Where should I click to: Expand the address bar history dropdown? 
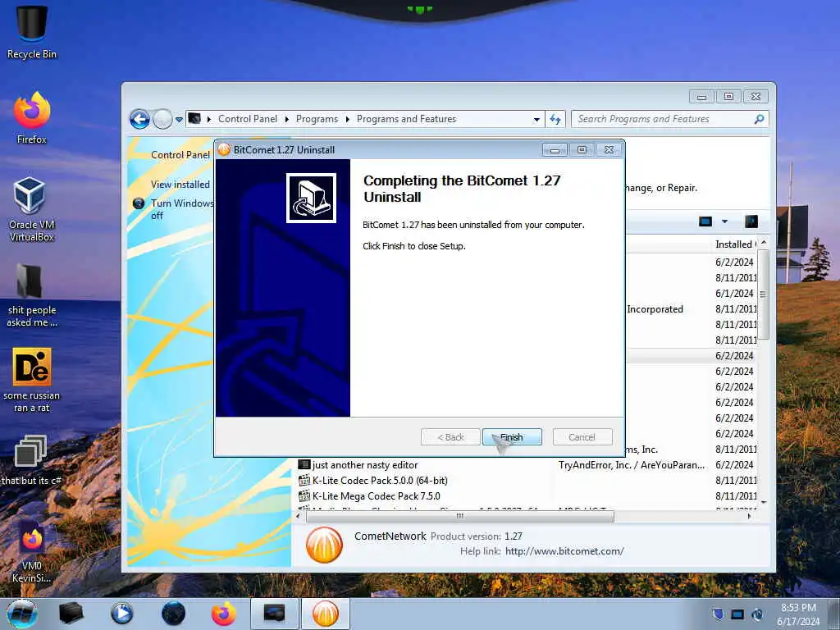coord(536,120)
